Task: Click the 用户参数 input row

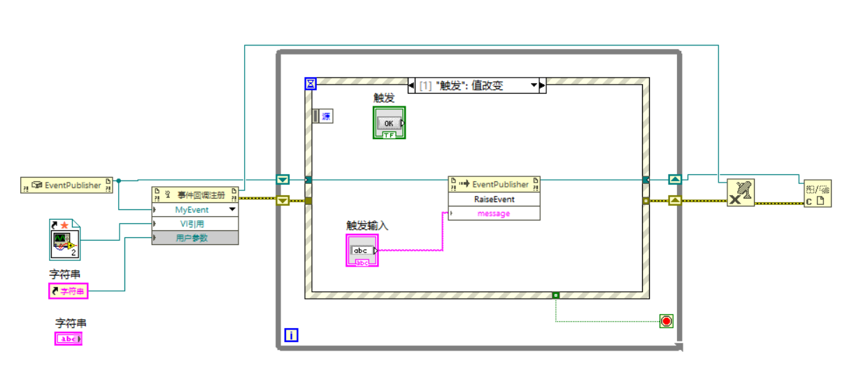Action: pyautogui.click(x=195, y=238)
